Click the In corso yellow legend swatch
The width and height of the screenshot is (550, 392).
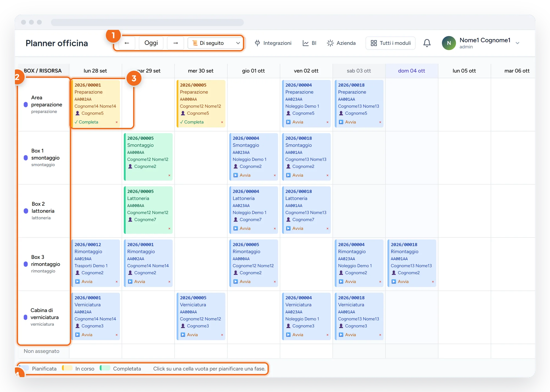pyautogui.click(x=67, y=368)
